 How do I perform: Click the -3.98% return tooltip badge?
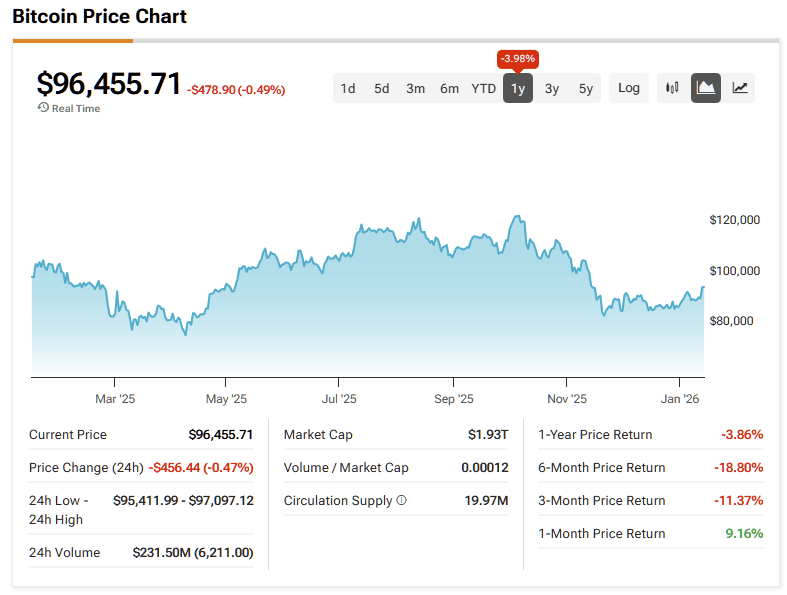pos(517,59)
